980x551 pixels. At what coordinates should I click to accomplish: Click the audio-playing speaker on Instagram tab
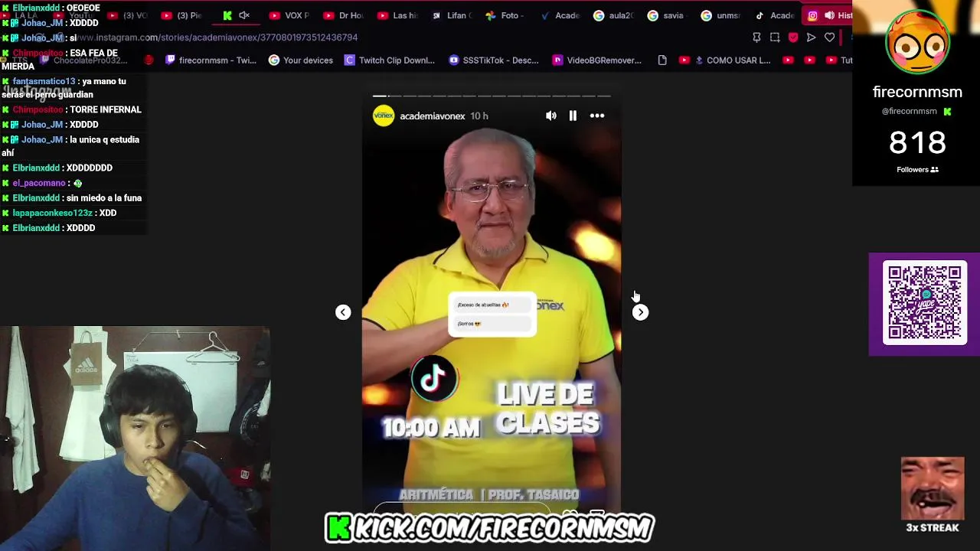pyautogui.click(x=829, y=15)
